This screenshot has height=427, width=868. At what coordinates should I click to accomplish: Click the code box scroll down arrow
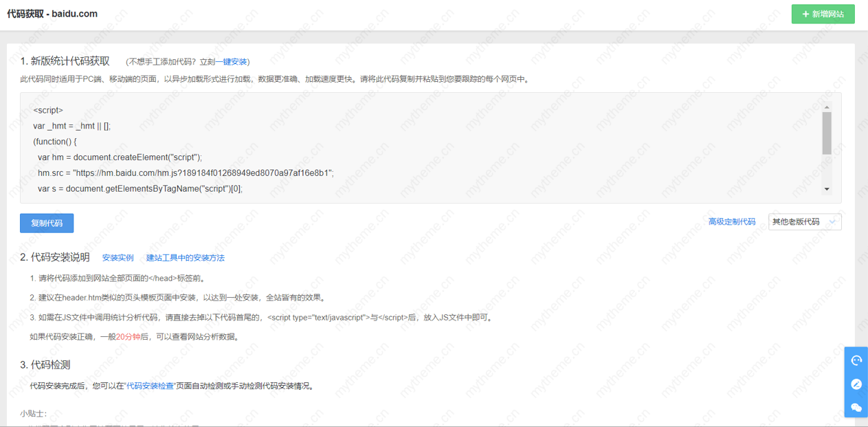(827, 189)
